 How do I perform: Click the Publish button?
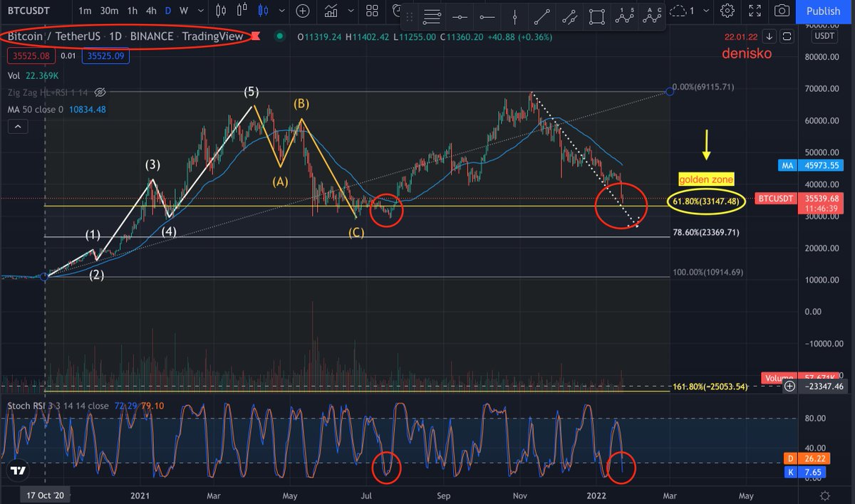pos(824,11)
